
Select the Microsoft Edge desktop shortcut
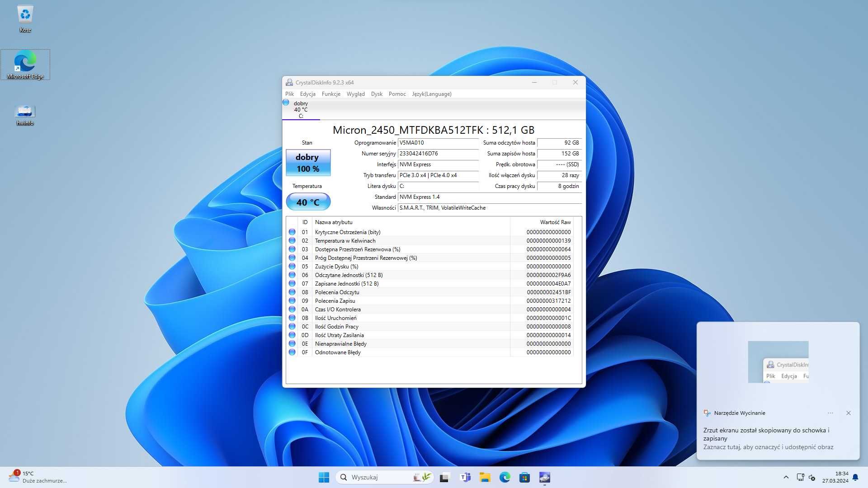point(25,65)
